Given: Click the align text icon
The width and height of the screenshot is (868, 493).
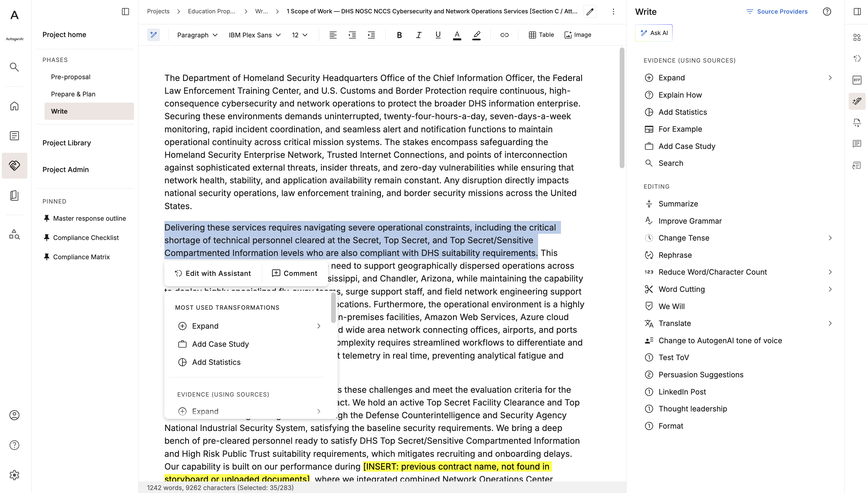Looking at the screenshot, I should coord(333,35).
